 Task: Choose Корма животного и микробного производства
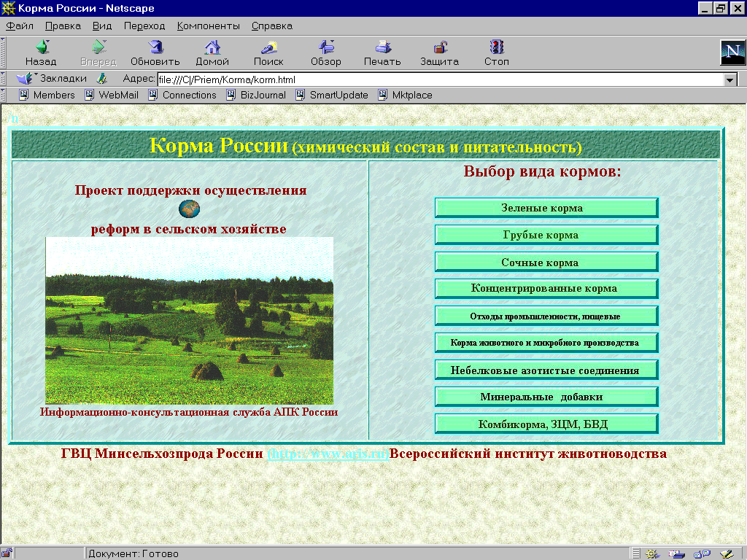point(546,343)
